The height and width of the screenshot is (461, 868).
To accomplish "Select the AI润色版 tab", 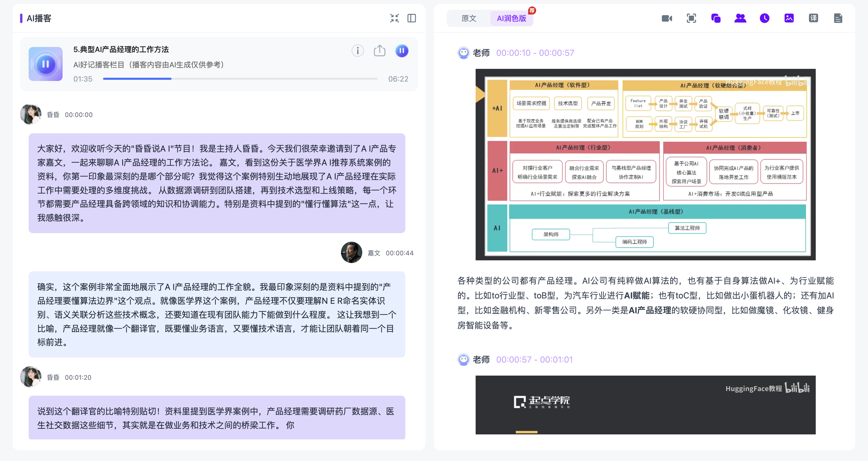I will [511, 18].
